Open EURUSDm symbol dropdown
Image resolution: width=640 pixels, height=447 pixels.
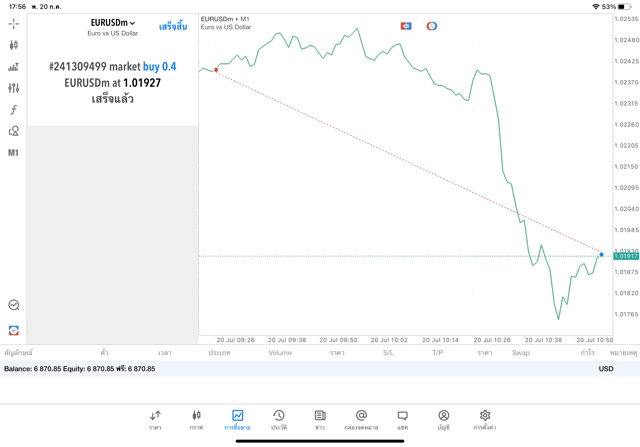click(x=113, y=23)
